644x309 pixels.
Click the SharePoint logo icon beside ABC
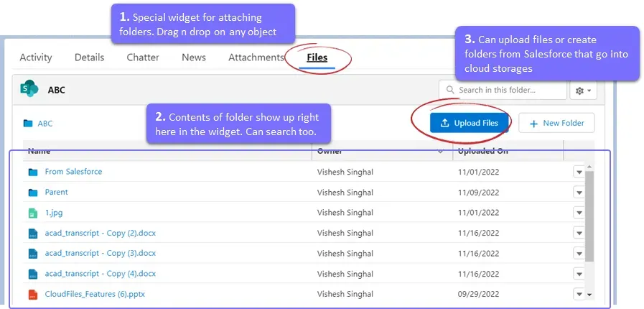pyautogui.click(x=29, y=89)
